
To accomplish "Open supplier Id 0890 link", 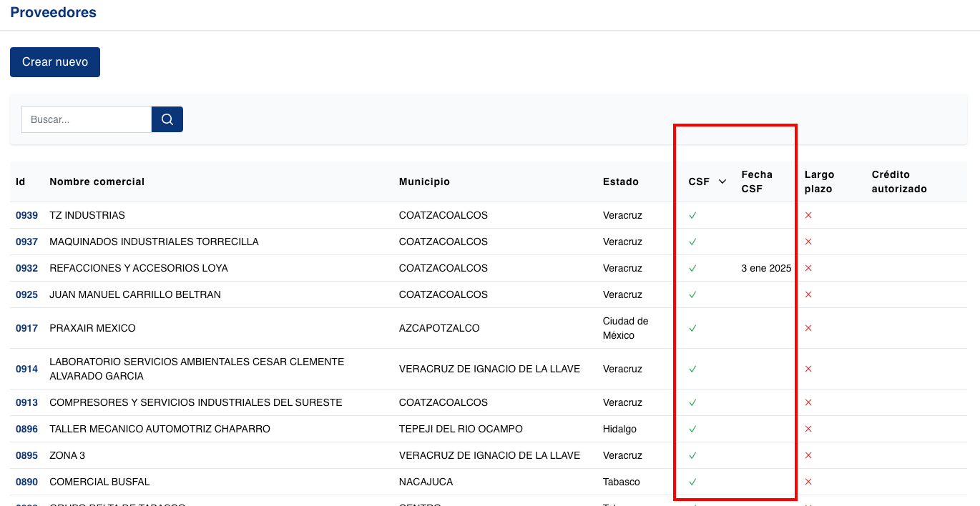I will pos(26,482).
